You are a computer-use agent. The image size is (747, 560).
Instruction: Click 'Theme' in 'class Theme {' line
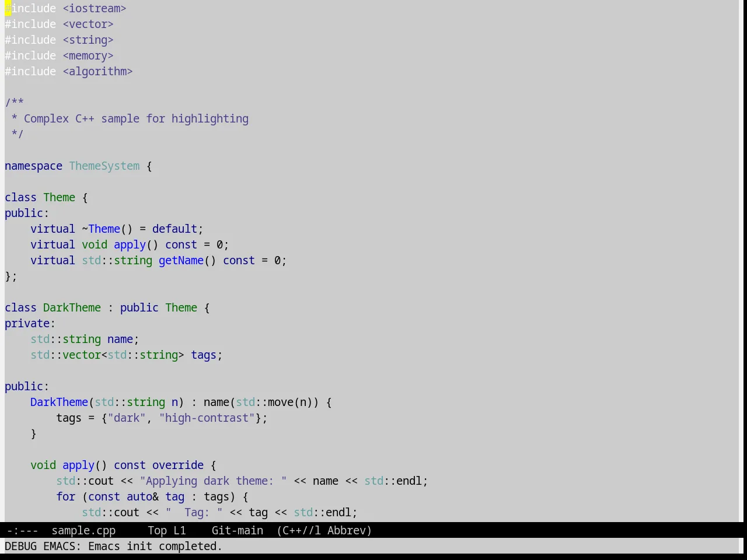59,197
